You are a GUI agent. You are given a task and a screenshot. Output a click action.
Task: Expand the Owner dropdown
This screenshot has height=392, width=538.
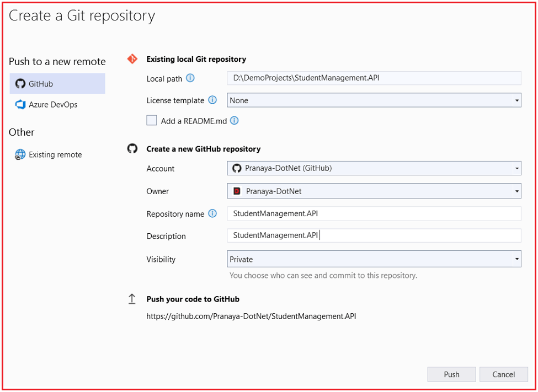pos(517,191)
